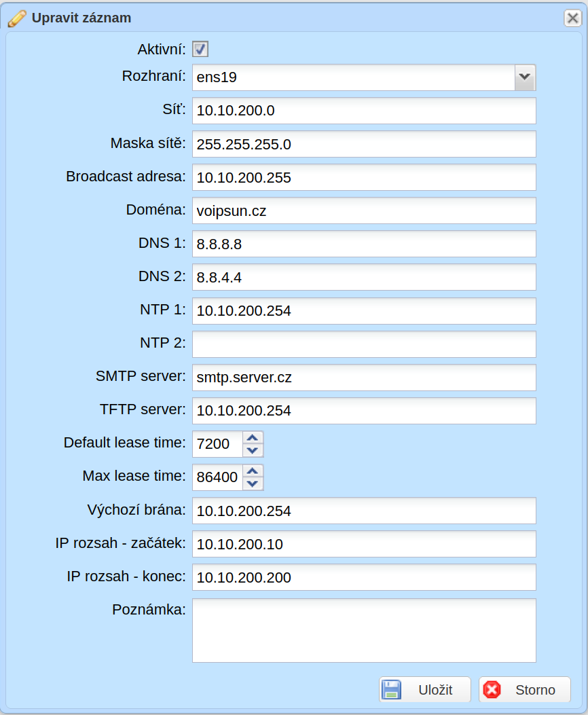588x715 pixels.
Task: Edit the Výchozí brána field
Action: tap(364, 511)
